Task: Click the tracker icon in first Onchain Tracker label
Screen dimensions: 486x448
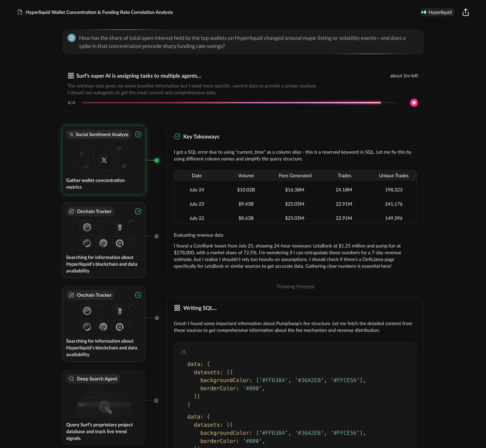Action: (x=72, y=211)
